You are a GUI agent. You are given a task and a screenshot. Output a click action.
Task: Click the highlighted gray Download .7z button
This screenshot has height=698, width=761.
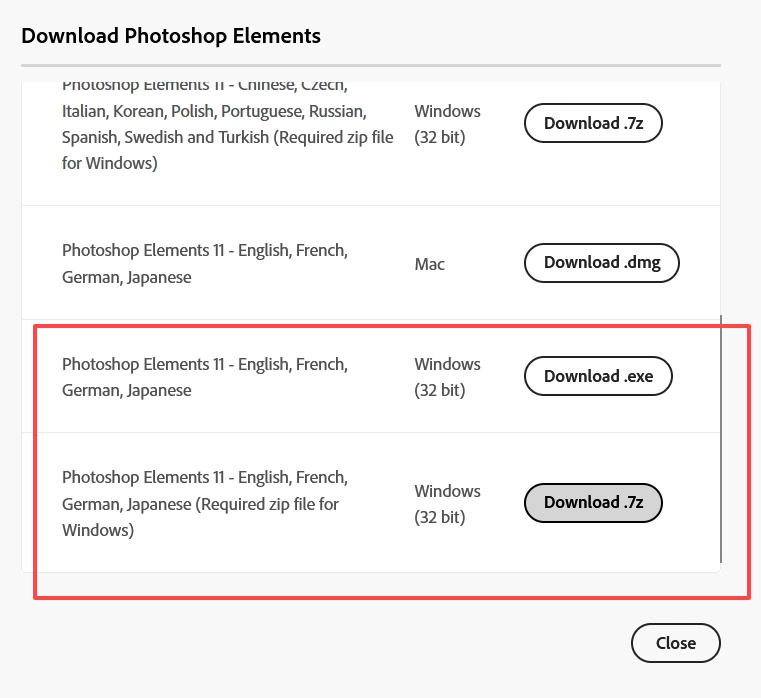click(593, 503)
